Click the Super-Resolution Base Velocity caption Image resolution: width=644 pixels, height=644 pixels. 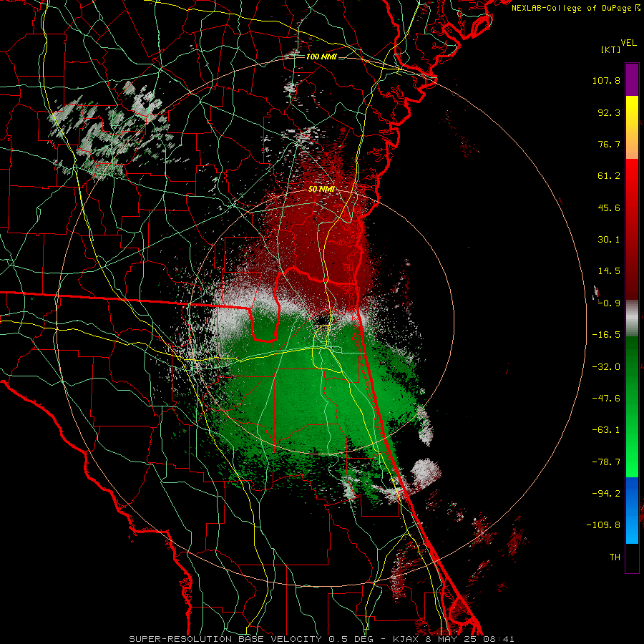click(x=321, y=639)
